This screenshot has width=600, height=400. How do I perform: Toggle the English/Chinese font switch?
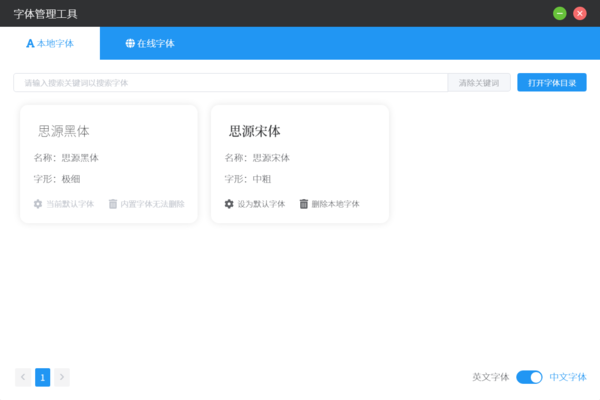click(529, 377)
